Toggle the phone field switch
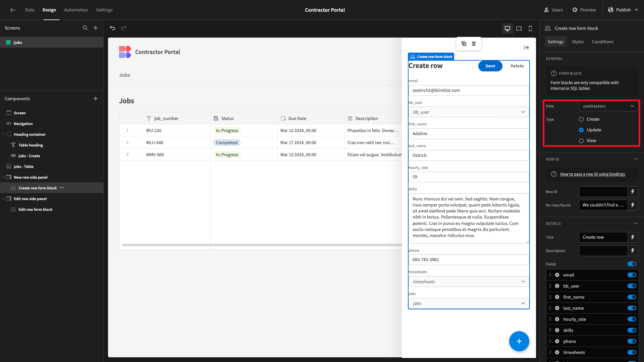 point(632,341)
